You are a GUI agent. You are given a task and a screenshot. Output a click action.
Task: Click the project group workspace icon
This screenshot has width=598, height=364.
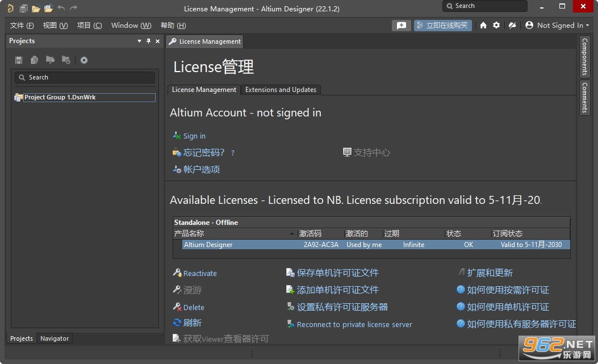18,97
